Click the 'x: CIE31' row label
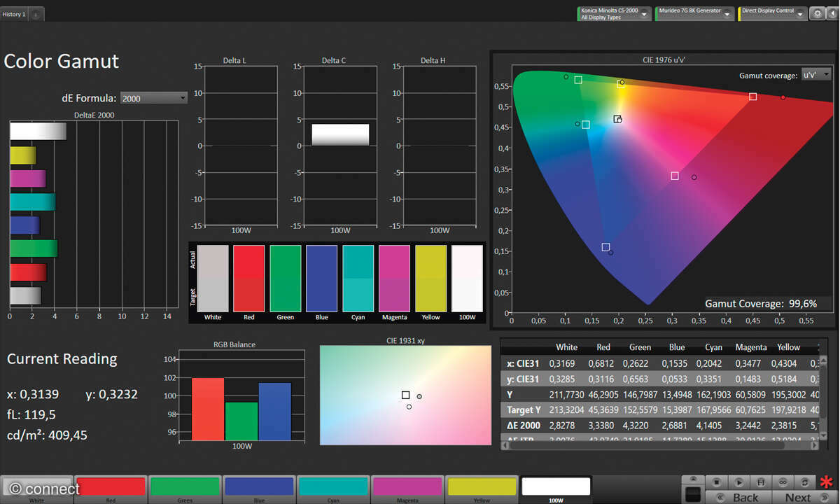 (x=522, y=363)
